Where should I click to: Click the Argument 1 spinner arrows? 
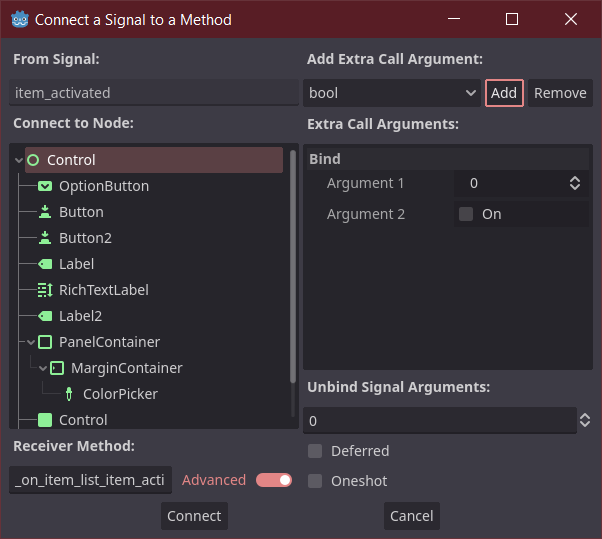coord(575,184)
